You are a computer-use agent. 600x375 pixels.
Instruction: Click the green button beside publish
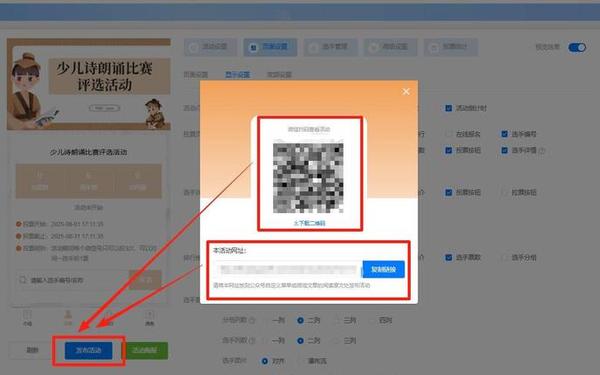coord(145,350)
